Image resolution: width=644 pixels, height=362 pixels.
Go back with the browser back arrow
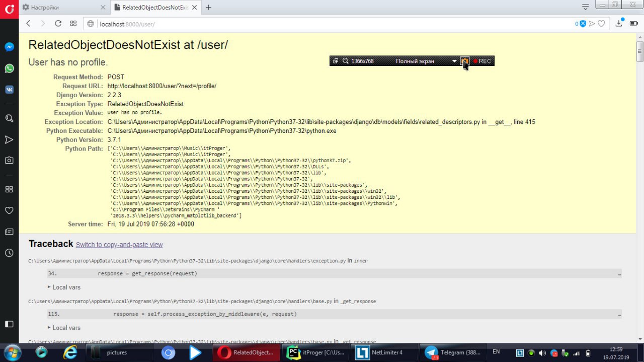(x=28, y=24)
